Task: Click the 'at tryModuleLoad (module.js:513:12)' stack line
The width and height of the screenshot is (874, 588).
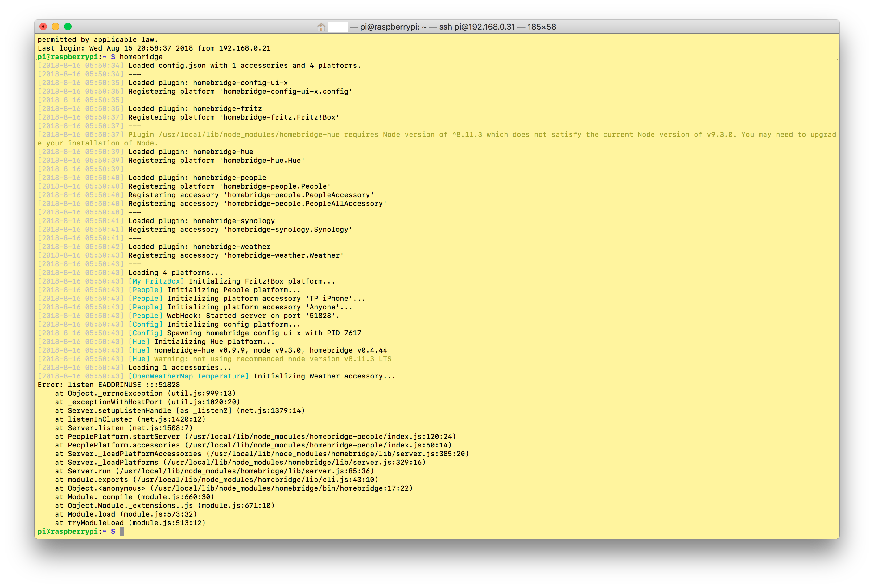Action: (130, 523)
